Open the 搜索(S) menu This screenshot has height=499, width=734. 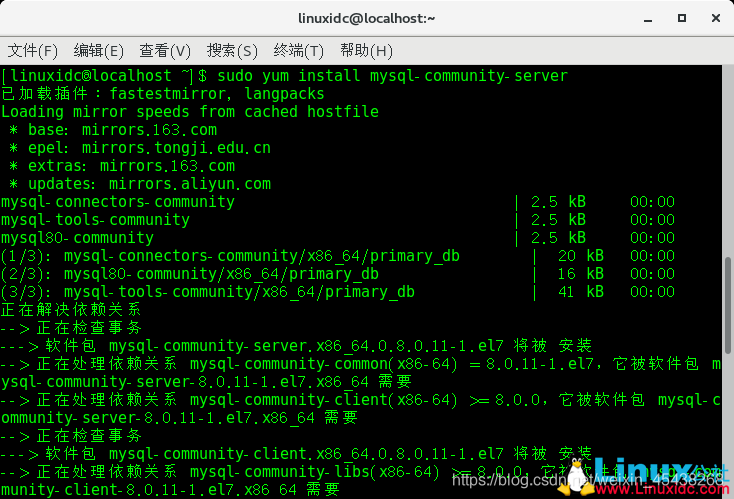tap(232, 51)
